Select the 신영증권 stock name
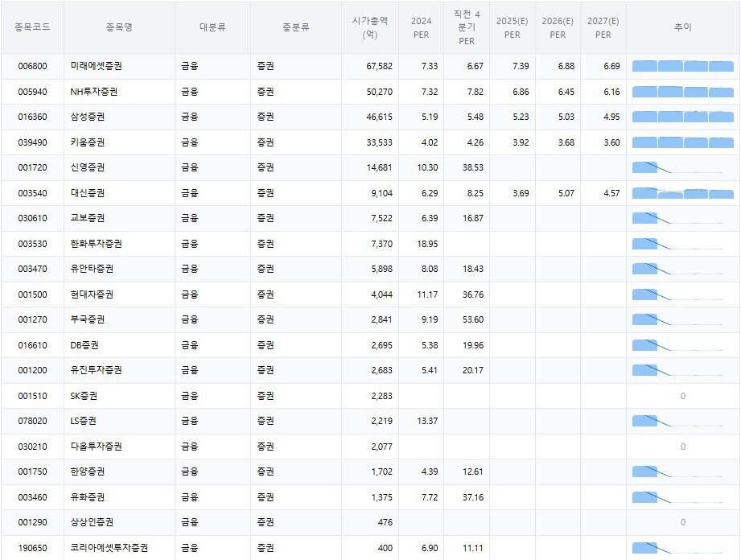This screenshot has height=560, width=741. [x=88, y=167]
